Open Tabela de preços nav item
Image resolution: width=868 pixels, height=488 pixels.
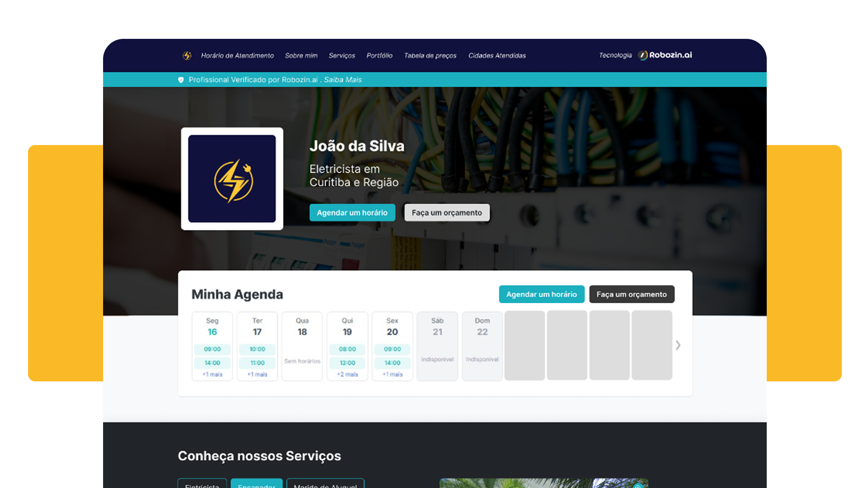click(430, 56)
